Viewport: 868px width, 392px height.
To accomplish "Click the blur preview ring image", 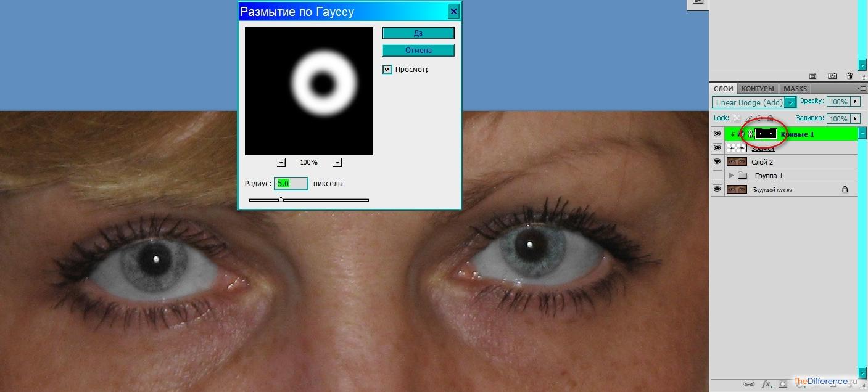I will point(324,82).
